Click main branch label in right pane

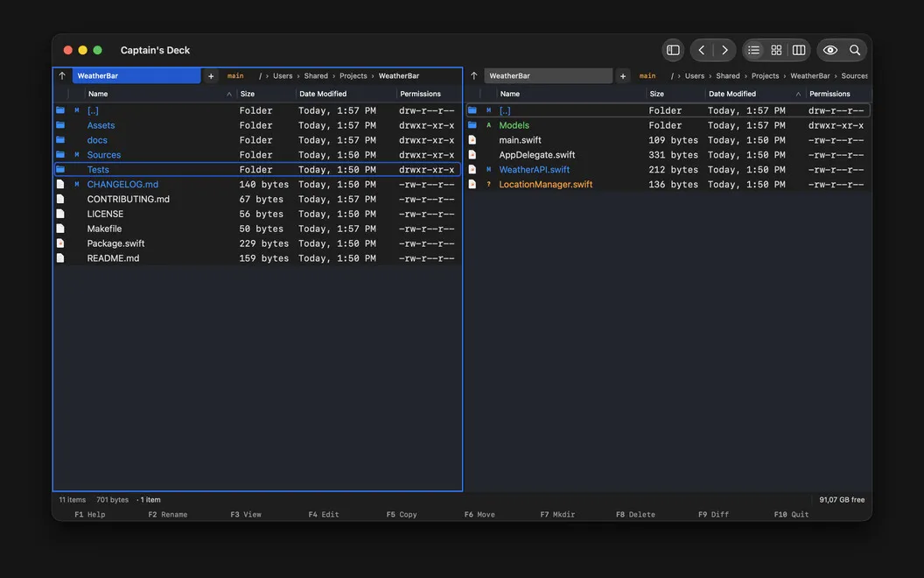647,75
